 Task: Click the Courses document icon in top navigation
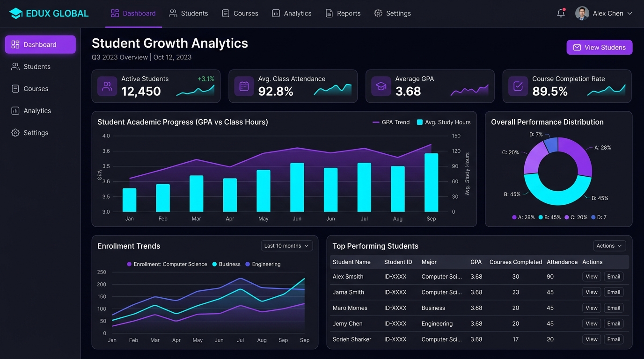click(226, 14)
